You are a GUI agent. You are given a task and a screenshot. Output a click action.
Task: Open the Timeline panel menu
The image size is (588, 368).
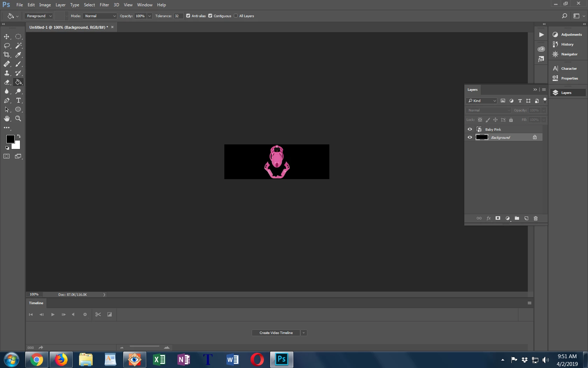530,303
